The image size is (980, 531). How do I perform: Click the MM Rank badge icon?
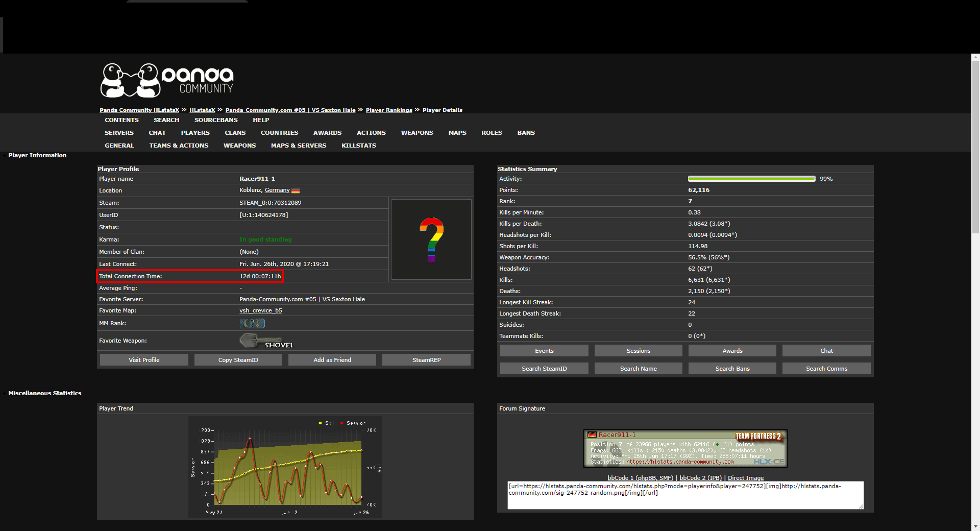point(252,323)
